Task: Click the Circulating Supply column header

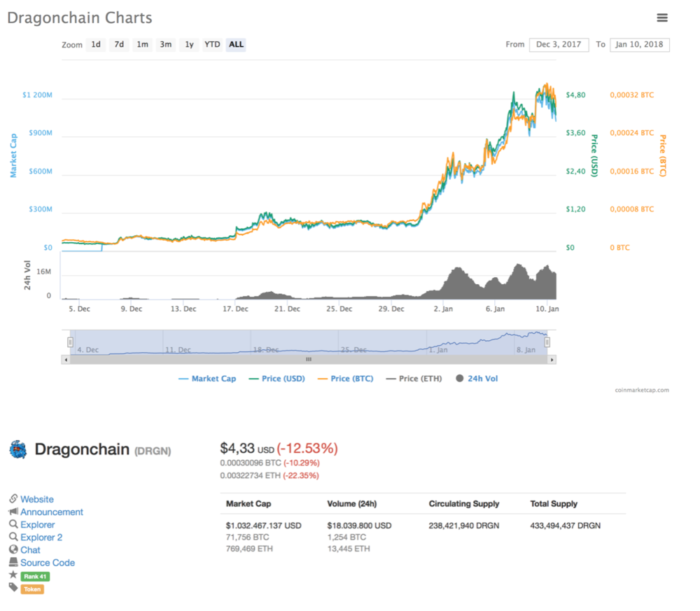Action: pyautogui.click(x=464, y=503)
